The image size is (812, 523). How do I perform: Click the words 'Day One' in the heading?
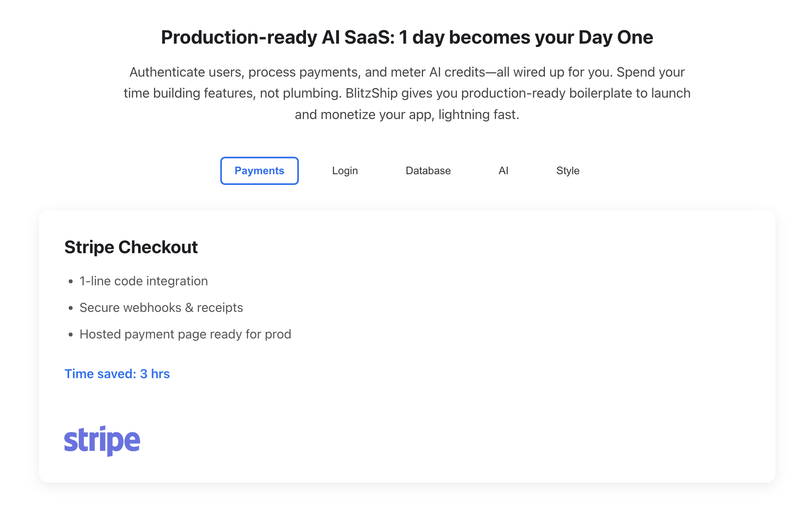615,37
